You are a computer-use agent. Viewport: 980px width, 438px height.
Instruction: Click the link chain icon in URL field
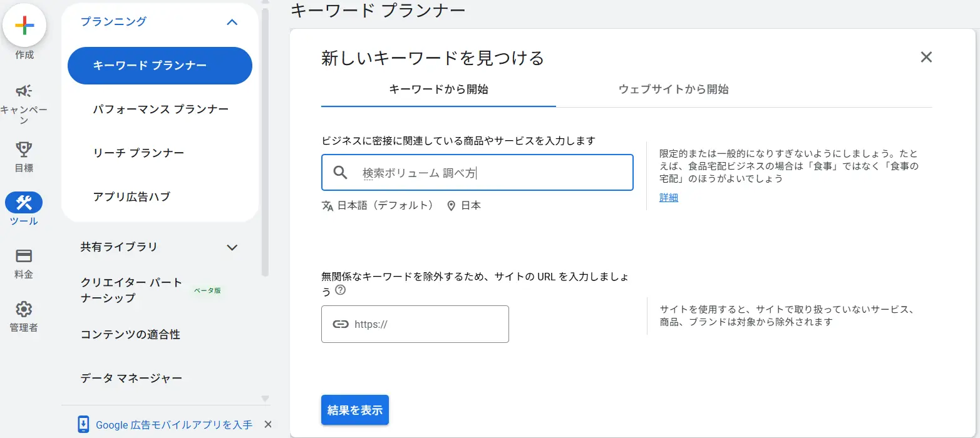tap(341, 324)
